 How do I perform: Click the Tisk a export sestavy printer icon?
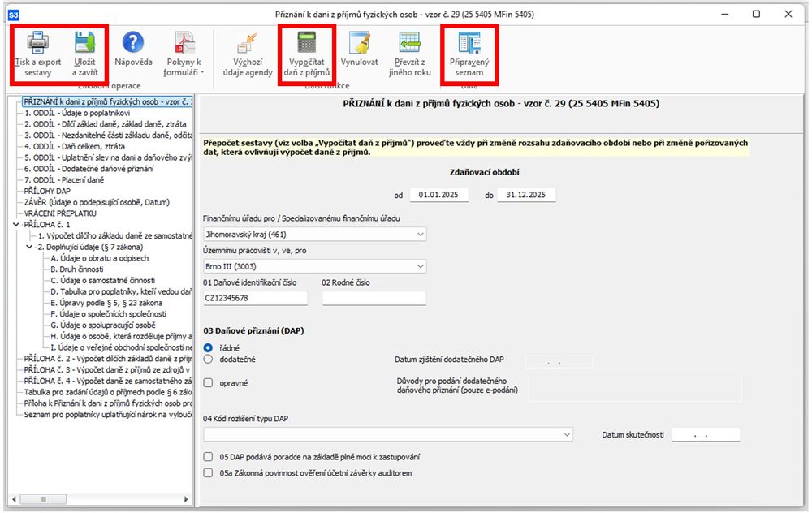pos(37,43)
